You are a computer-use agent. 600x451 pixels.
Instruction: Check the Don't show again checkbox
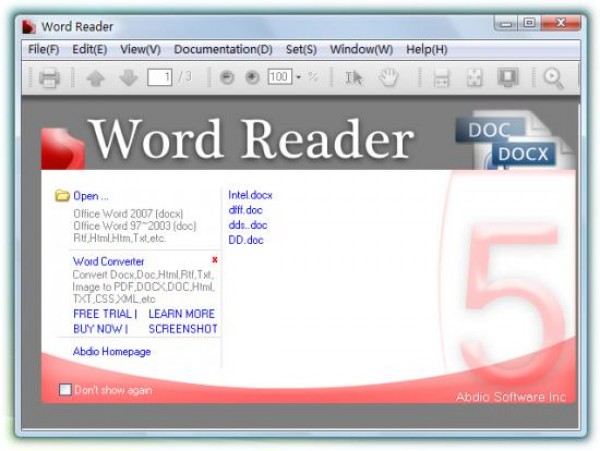pyautogui.click(x=65, y=390)
